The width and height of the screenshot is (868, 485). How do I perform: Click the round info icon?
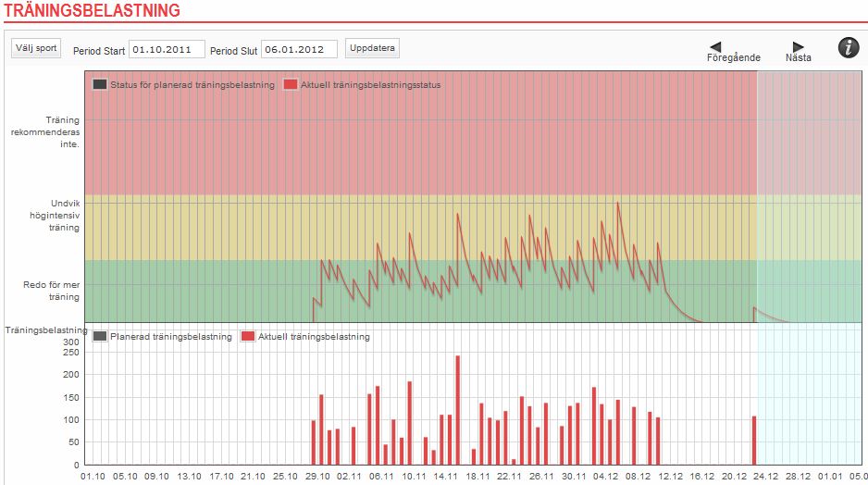(849, 49)
